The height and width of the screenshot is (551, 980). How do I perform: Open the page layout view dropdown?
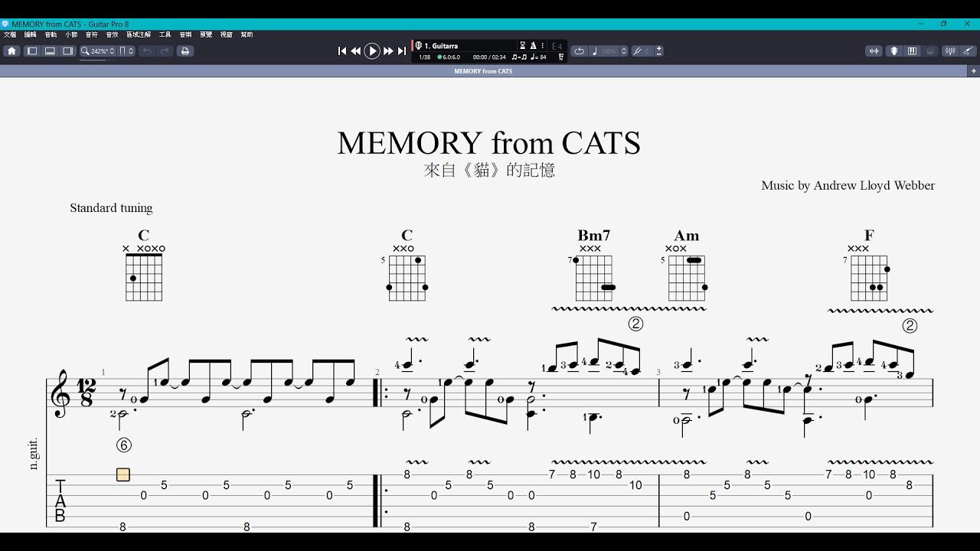click(x=127, y=51)
